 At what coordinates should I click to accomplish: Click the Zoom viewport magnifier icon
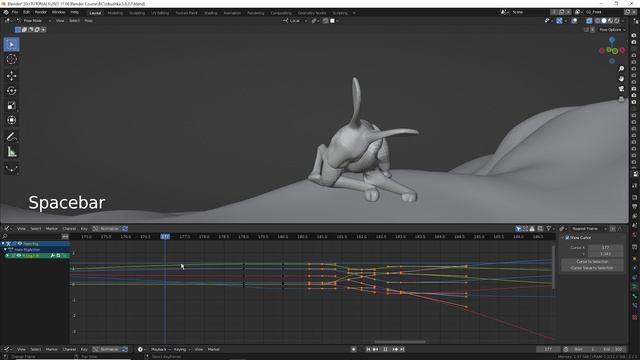click(621, 69)
